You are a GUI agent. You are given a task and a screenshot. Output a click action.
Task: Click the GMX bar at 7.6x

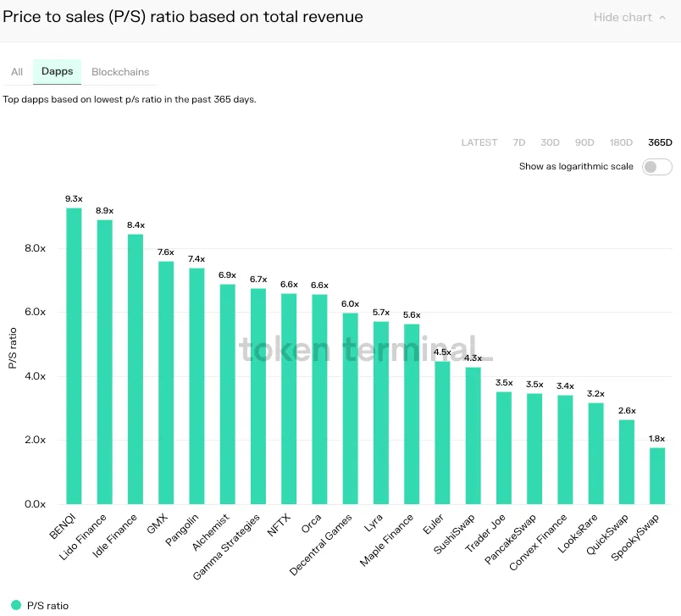166,383
